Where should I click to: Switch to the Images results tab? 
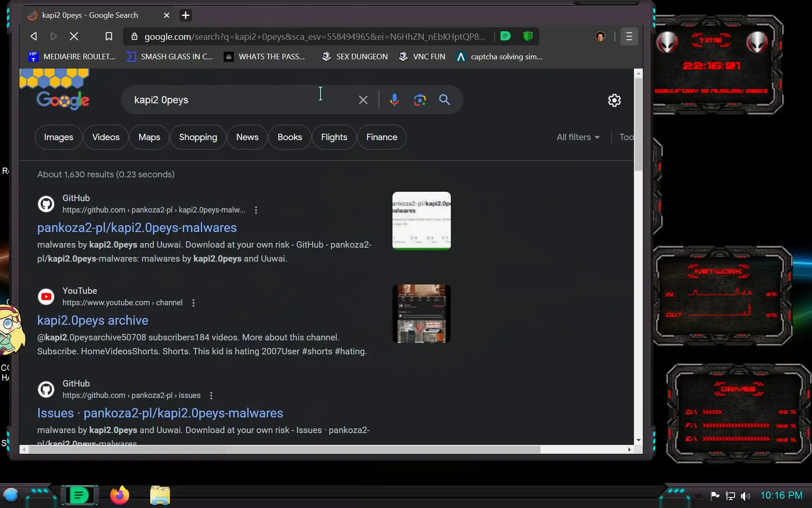pos(58,137)
